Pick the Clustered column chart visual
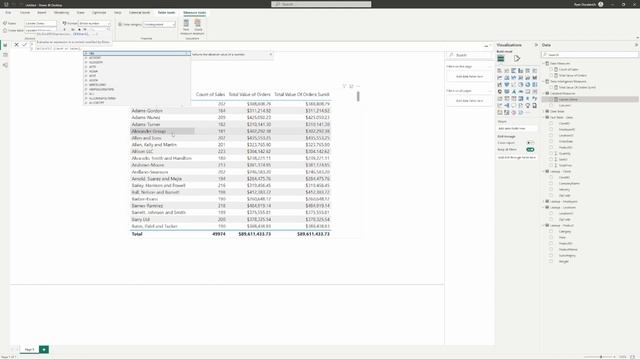640x360 pixels. coord(520,71)
